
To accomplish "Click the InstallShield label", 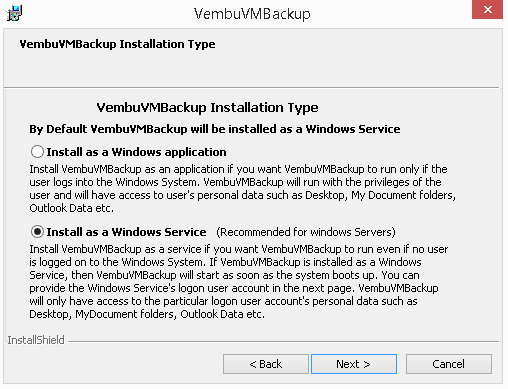I will pyautogui.click(x=36, y=340).
